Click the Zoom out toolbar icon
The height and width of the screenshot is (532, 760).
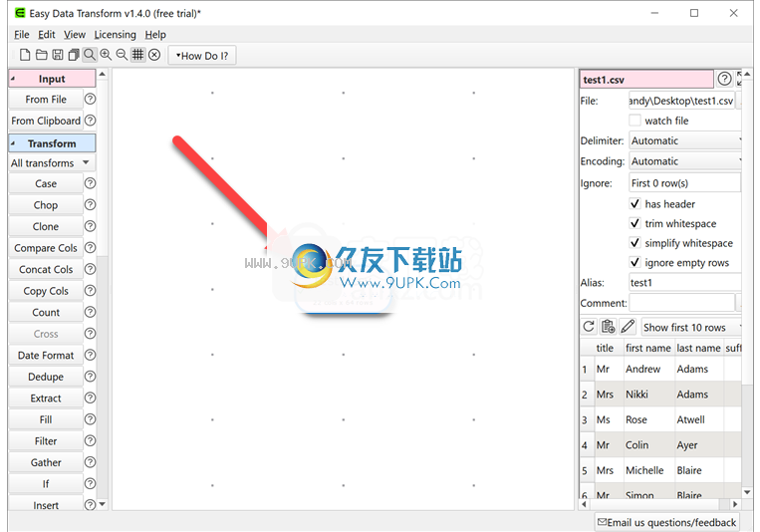click(122, 55)
